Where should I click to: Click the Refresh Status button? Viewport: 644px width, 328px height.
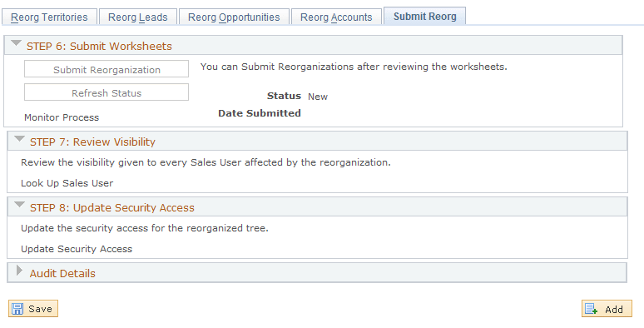tap(107, 92)
